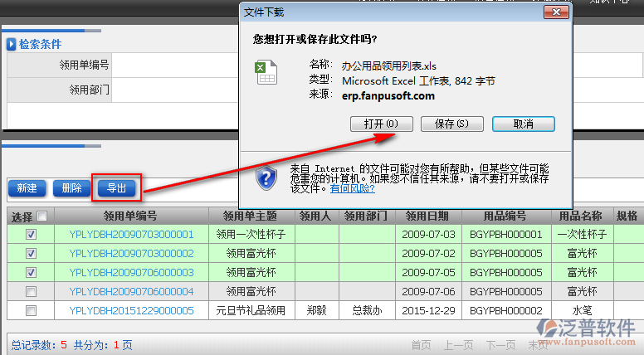Image resolution: width=644 pixels, height=355 pixels.
Task: Go to 上一页 previous page
Action: (458, 345)
